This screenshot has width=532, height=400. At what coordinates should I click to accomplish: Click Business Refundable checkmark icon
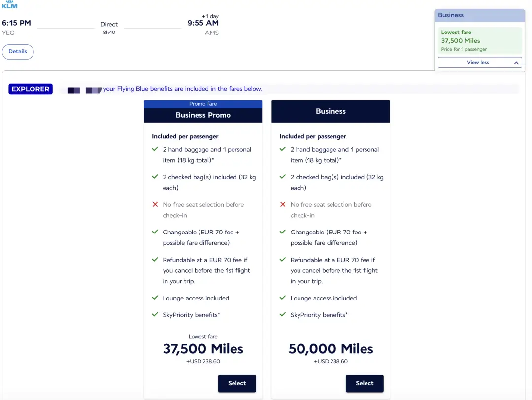[x=283, y=260]
